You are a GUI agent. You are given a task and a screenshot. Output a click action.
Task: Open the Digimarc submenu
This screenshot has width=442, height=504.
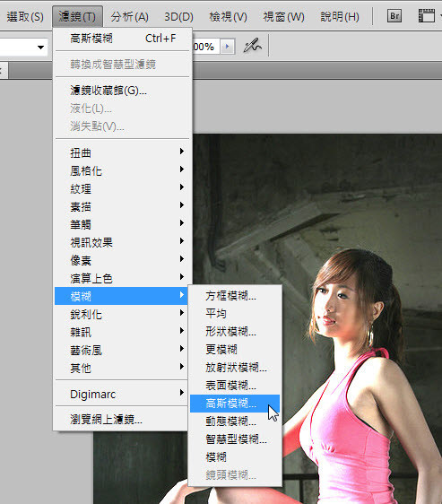(122, 394)
